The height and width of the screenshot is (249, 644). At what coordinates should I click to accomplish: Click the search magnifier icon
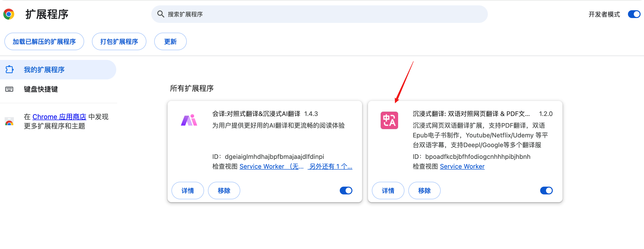tap(161, 14)
